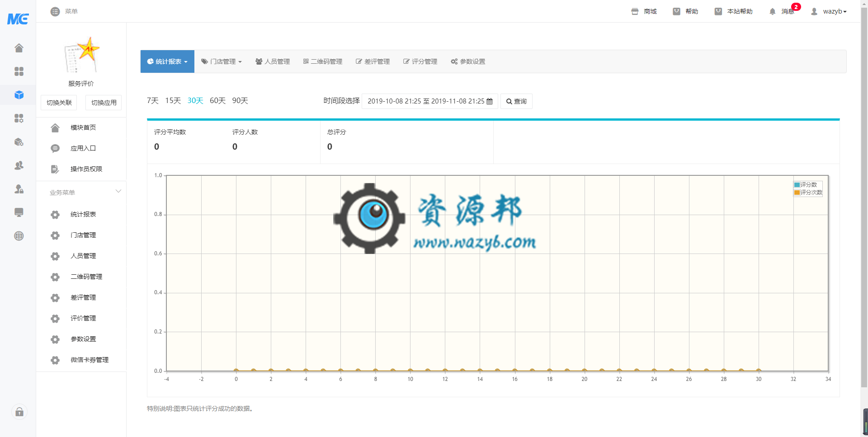Toggle the 评分次数 legend swatch
This screenshot has height=437, width=868.
[797, 193]
